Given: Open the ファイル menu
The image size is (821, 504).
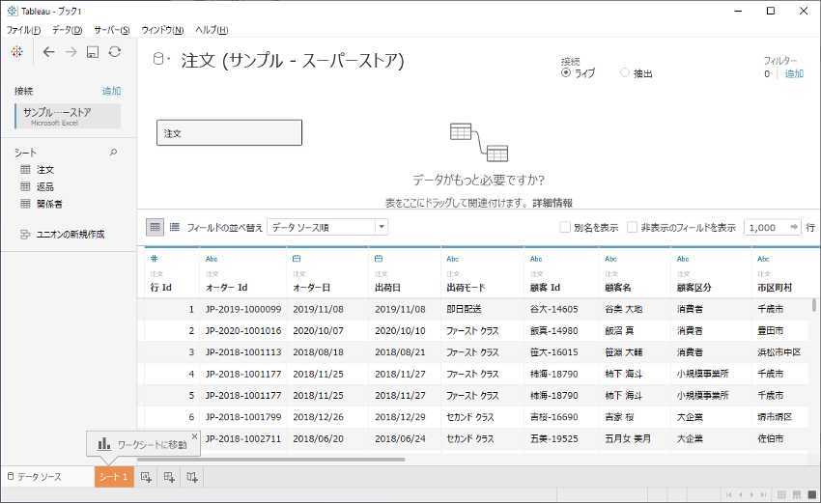Looking at the screenshot, I should 23,30.
